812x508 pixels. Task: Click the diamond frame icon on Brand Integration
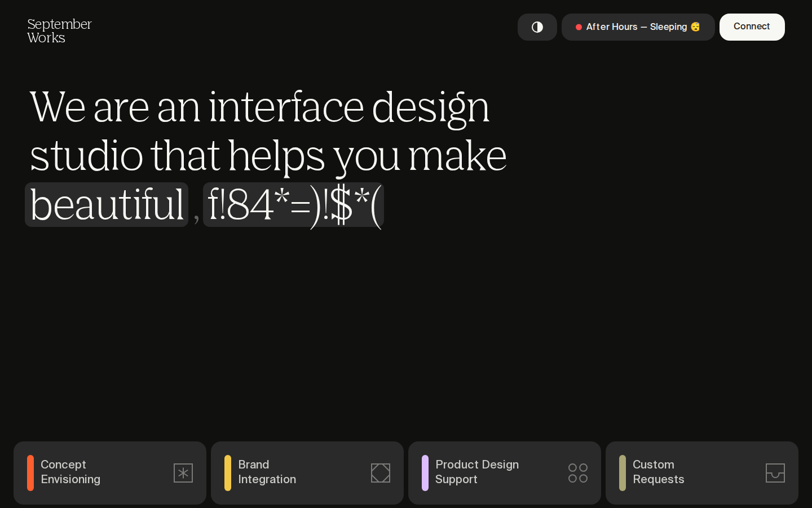tap(381, 473)
